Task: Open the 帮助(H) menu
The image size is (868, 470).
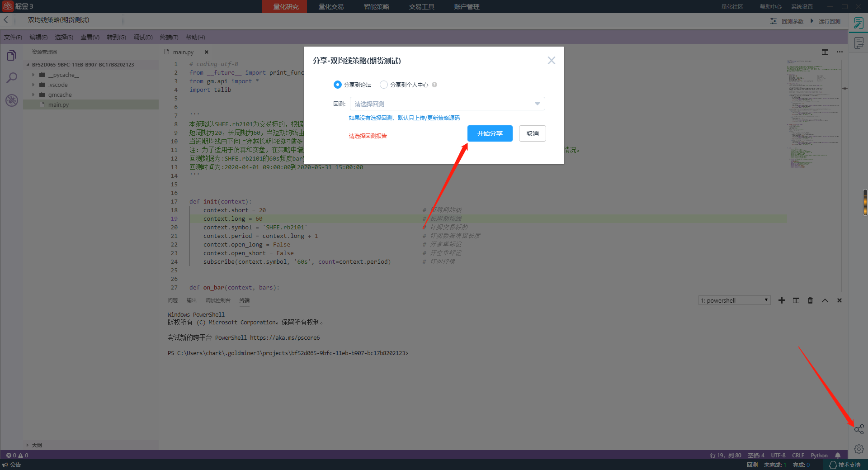Action: (x=195, y=37)
